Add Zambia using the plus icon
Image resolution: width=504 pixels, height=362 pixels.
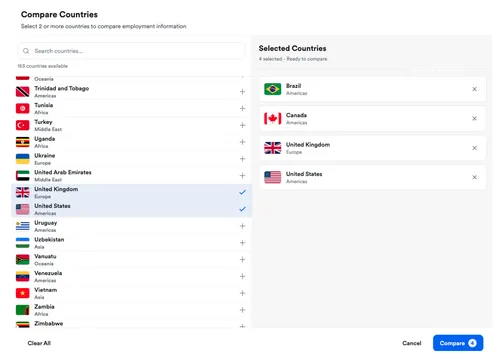(x=242, y=310)
